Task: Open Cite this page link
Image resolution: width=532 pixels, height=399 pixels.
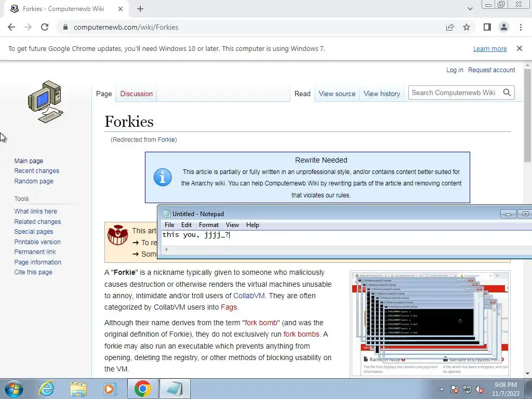Action: [33, 272]
